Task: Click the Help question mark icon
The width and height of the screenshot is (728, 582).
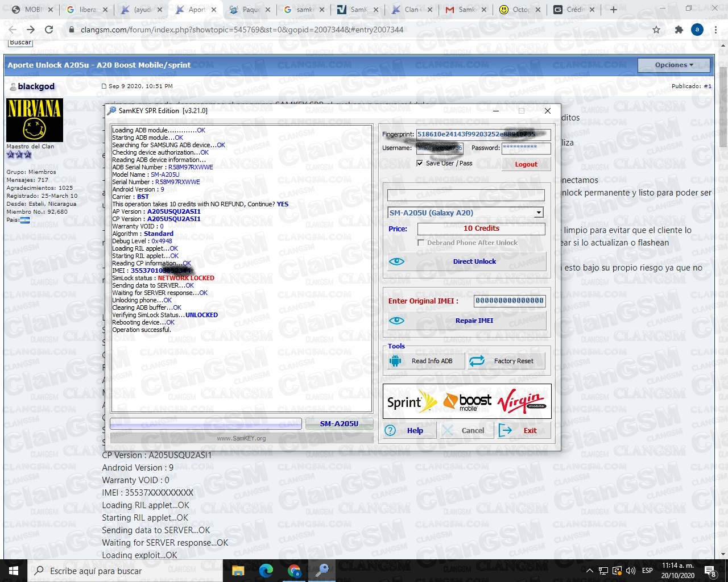Action: pyautogui.click(x=390, y=430)
